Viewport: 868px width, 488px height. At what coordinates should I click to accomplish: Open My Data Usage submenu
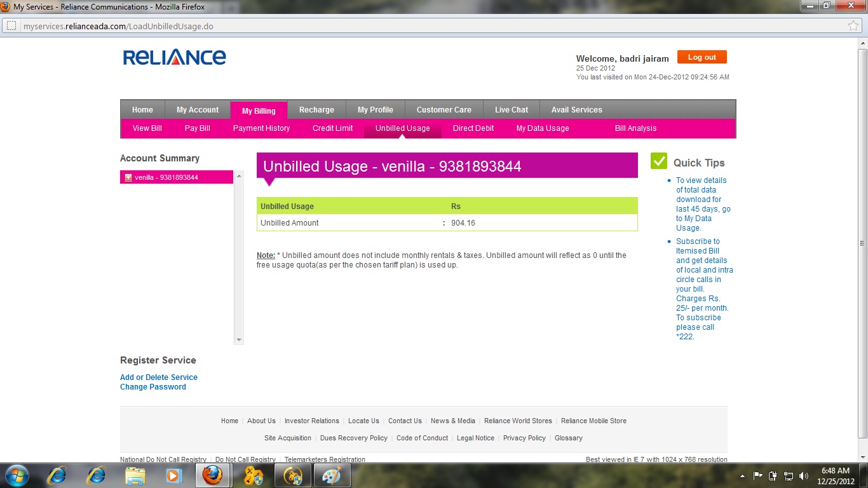pyautogui.click(x=543, y=128)
